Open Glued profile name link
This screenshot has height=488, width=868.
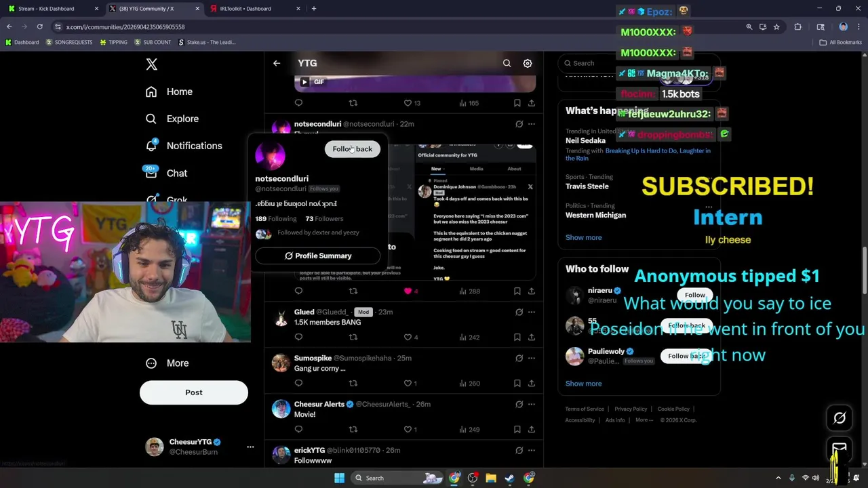click(304, 312)
